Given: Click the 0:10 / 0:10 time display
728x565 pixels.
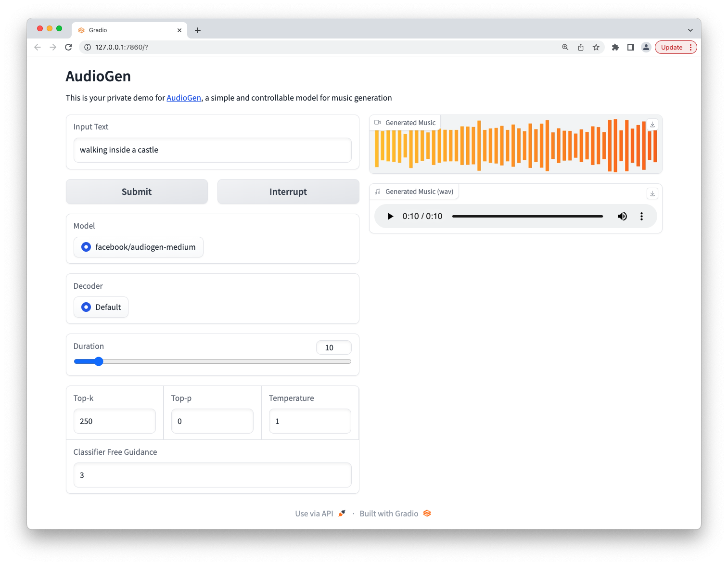Looking at the screenshot, I should pyautogui.click(x=422, y=217).
